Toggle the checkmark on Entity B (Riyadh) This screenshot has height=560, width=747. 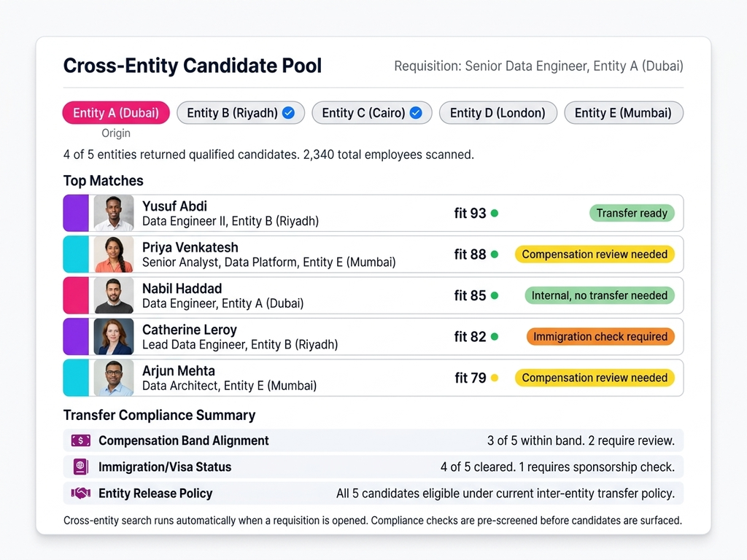pos(288,113)
